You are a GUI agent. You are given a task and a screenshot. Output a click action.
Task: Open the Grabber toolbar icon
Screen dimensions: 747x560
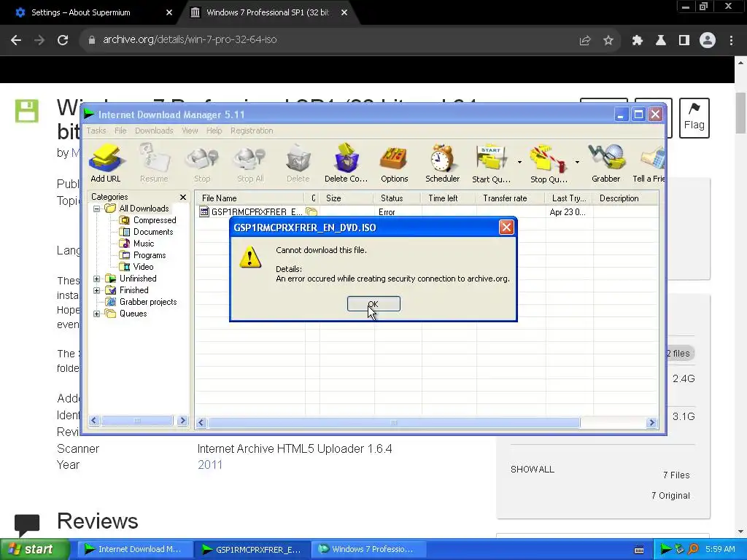click(606, 163)
